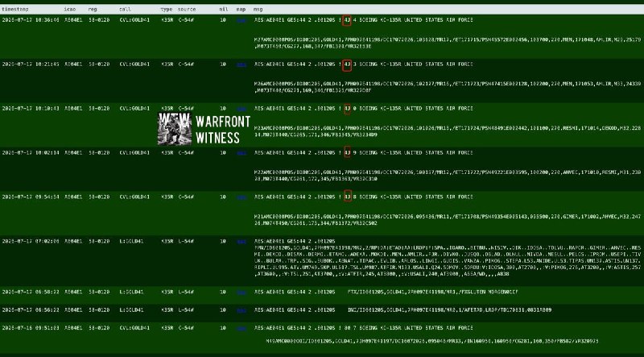The width and height of the screenshot is (644, 357).
Task: Click the source column header
Action: pyautogui.click(x=187, y=9)
